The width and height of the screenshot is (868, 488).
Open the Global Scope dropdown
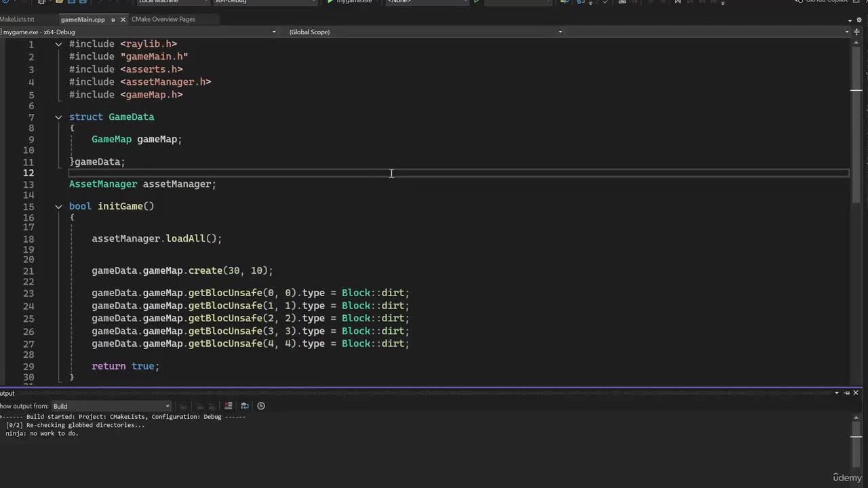coord(425,32)
